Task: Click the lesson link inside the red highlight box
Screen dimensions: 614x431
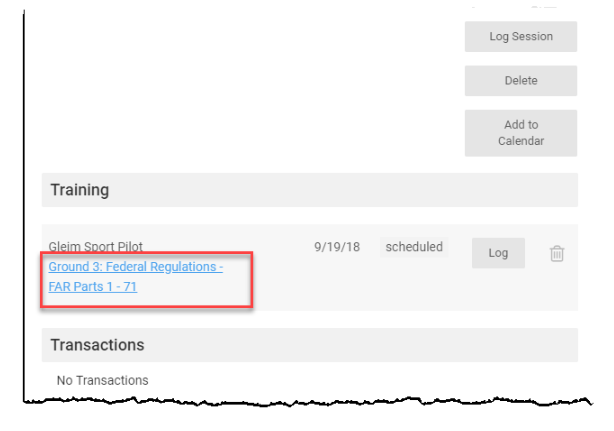Action: (135, 276)
